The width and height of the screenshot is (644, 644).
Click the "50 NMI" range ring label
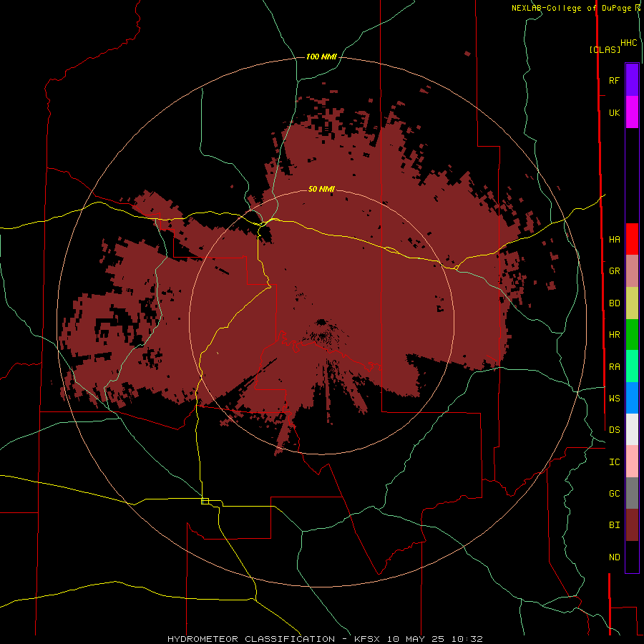pos(321,190)
